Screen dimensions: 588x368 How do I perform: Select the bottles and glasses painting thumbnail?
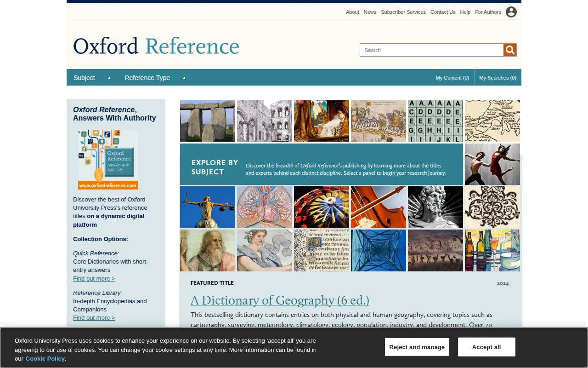click(x=492, y=251)
